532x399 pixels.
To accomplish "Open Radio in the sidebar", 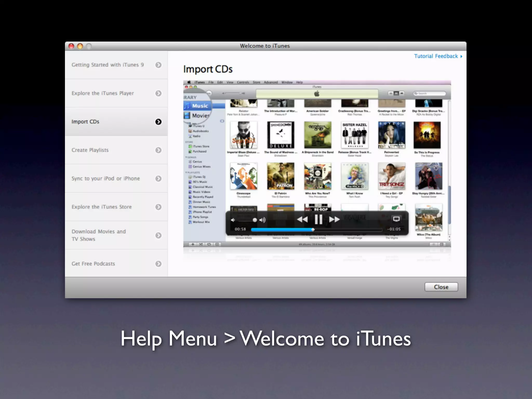I will [195, 136].
